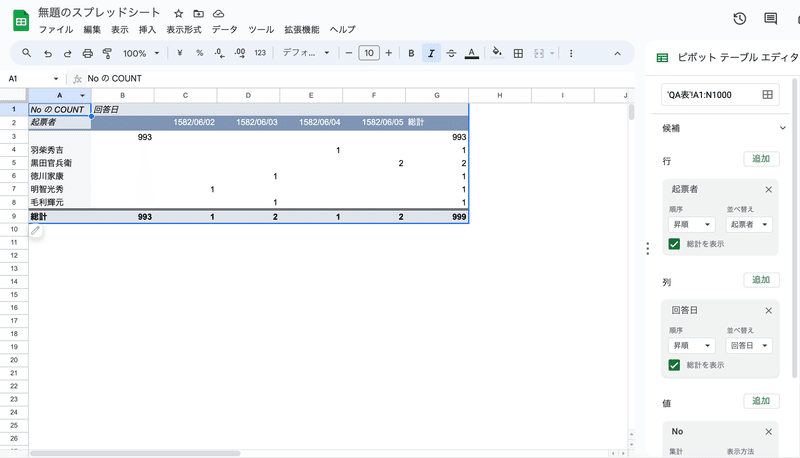Remove 回答日 column field
The image size is (800, 458).
[x=768, y=311]
